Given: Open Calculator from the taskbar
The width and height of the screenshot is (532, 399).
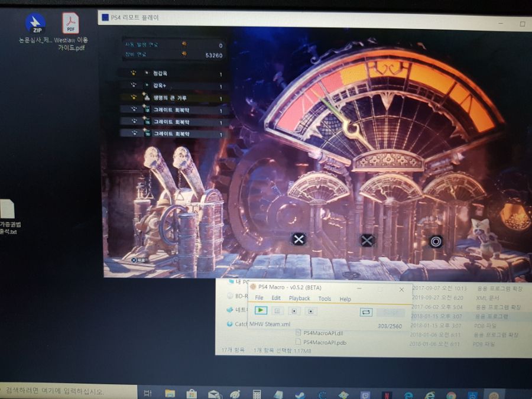Looking at the screenshot, I should (257, 394).
